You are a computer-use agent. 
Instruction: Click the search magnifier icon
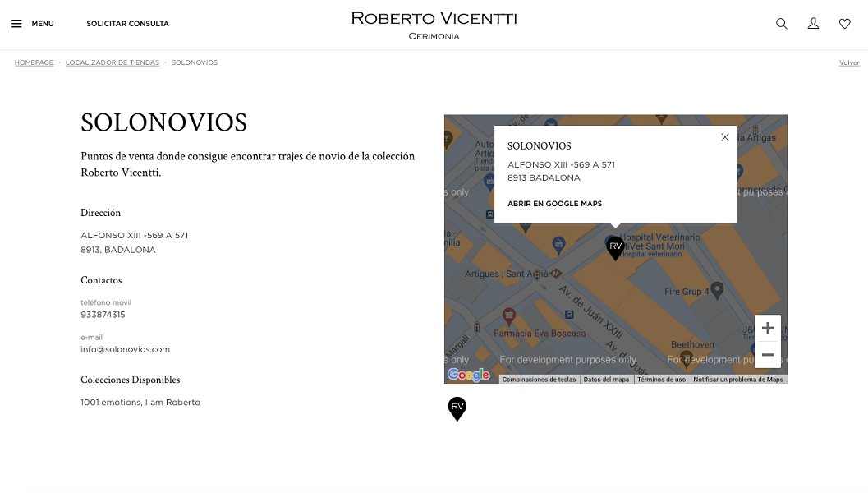click(782, 24)
